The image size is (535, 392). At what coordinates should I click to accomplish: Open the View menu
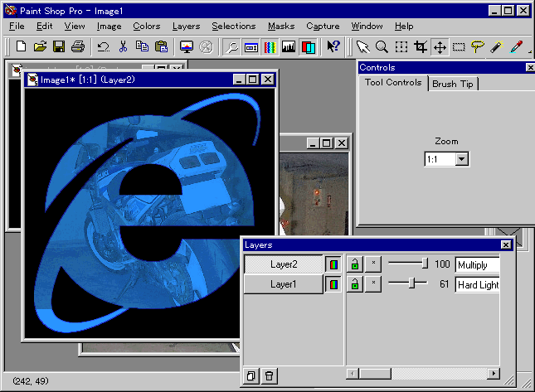pyautogui.click(x=75, y=27)
